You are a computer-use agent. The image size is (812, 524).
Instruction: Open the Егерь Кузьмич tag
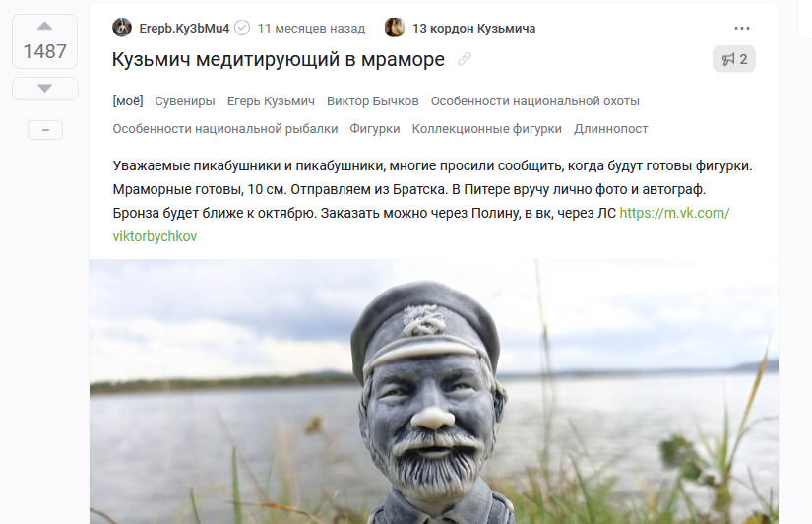click(271, 101)
